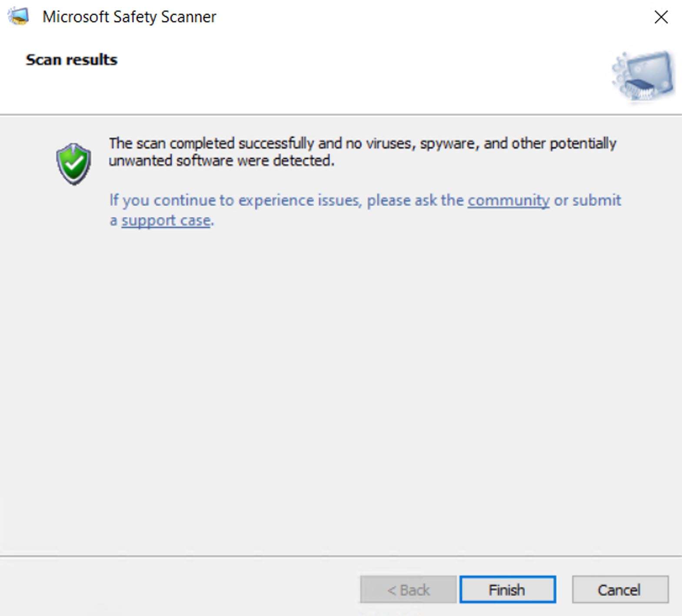This screenshot has height=616, width=682.
Task: Open the community link
Action: pyautogui.click(x=508, y=200)
